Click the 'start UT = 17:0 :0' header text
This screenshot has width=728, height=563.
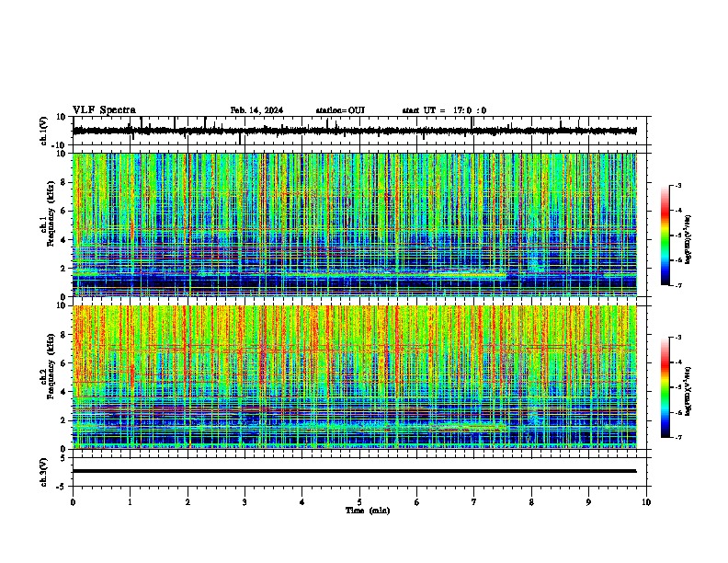tap(444, 110)
